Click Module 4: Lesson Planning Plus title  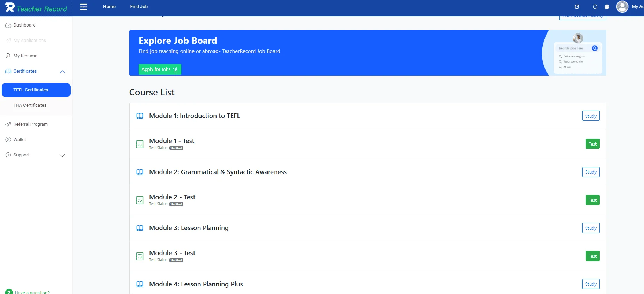[x=196, y=284]
